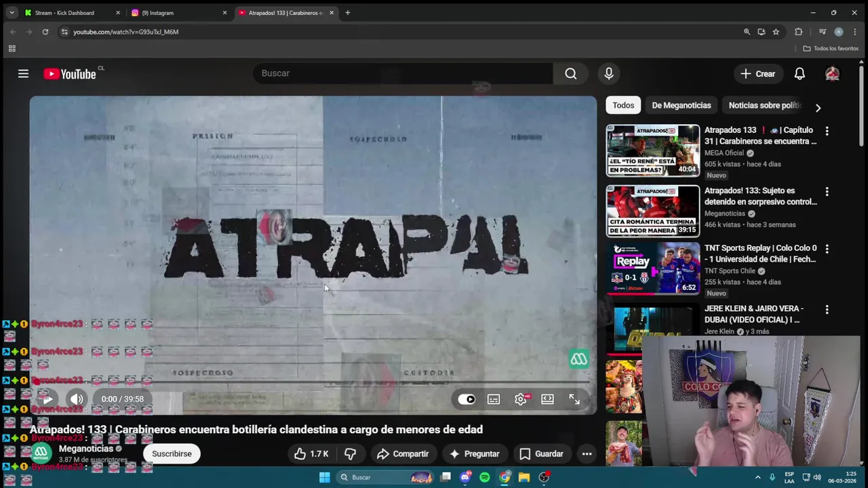
Task: Open the Tío René 40:04 thumbnail
Action: [652, 150]
